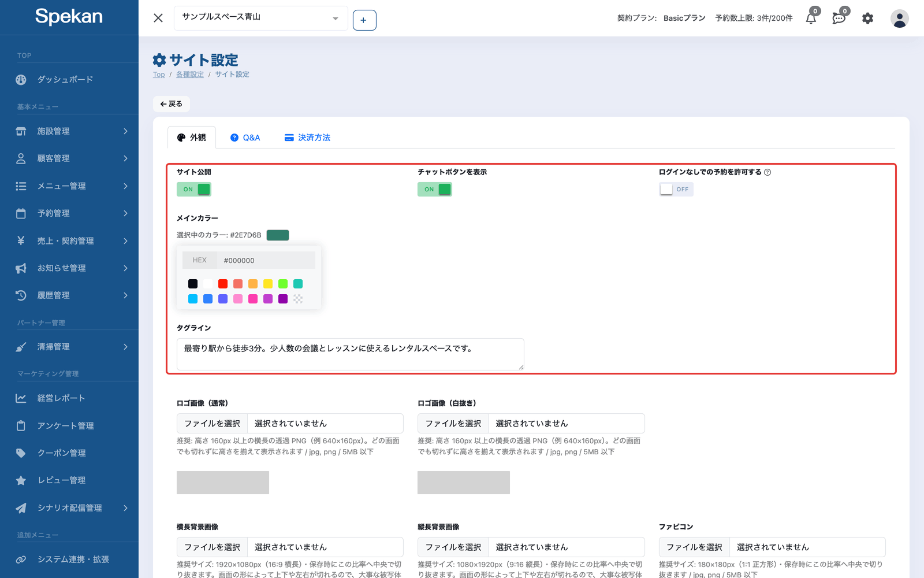Expand the メニュー管理 menu chevron

(x=125, y=186)
